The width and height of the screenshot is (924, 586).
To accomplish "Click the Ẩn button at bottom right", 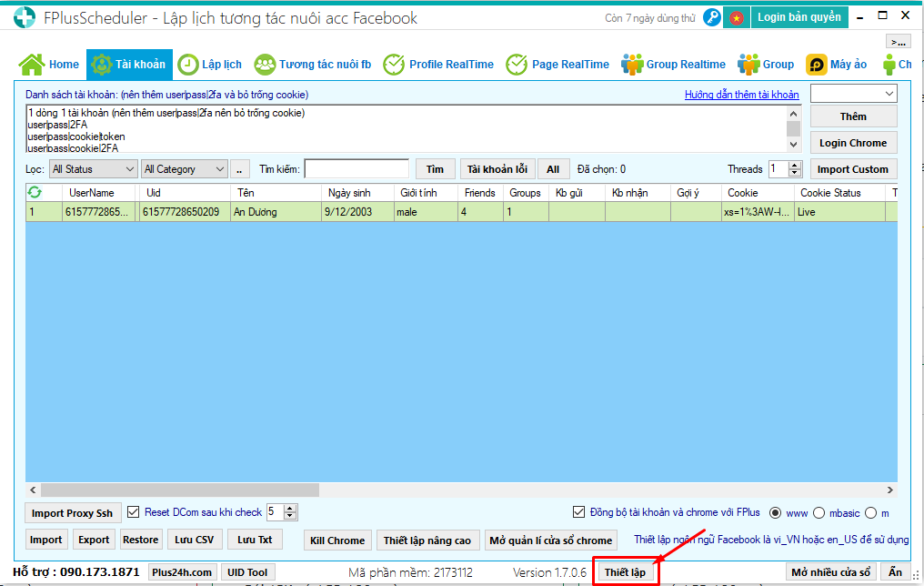I will coord(895,571).
